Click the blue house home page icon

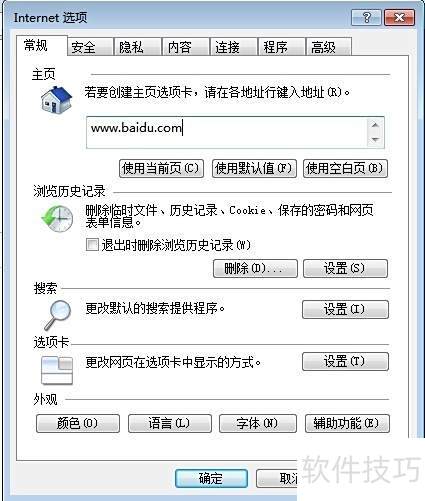pos(56,100)
